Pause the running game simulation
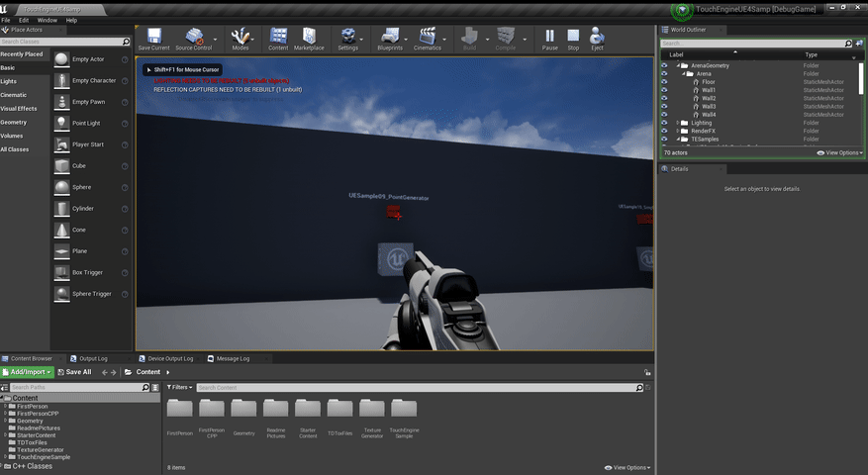This screenshot has width=868, height=475. coord(549,39)
